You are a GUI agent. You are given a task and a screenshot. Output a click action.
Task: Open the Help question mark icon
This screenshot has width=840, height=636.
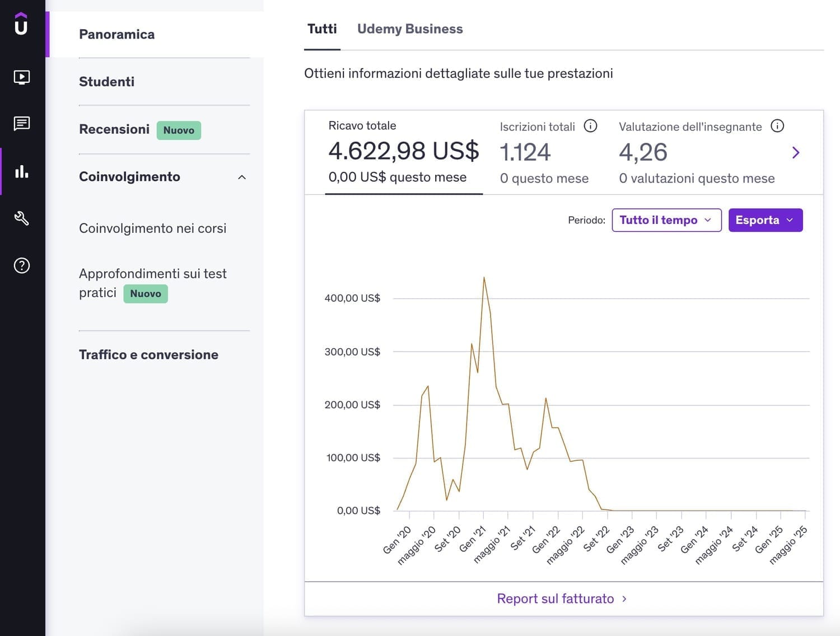(x=21, y=265)
